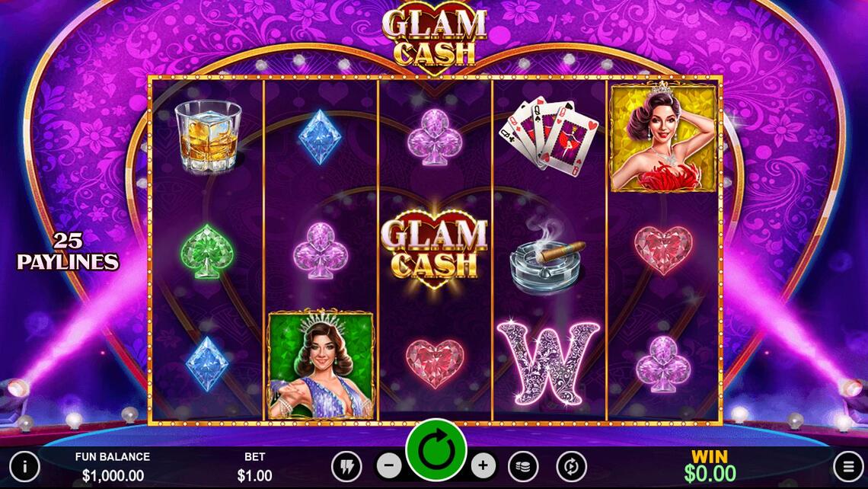Open the info paytable icon

click(24, 466)
